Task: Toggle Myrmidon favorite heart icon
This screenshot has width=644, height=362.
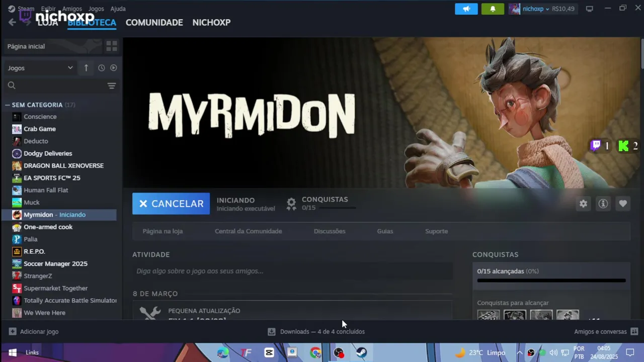Action: coord(623,204)
